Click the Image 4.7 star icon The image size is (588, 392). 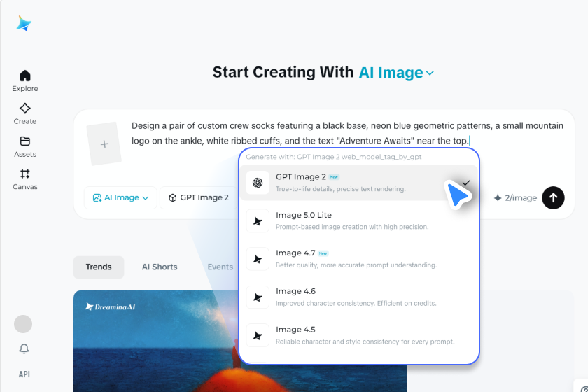pos(258,259)
